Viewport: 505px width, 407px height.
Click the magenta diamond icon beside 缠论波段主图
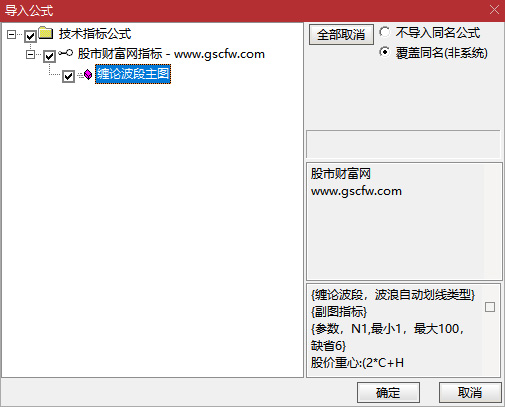(87, 74)
